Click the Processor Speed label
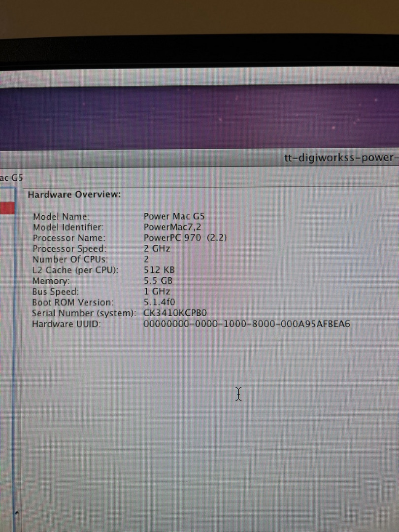 69,249
